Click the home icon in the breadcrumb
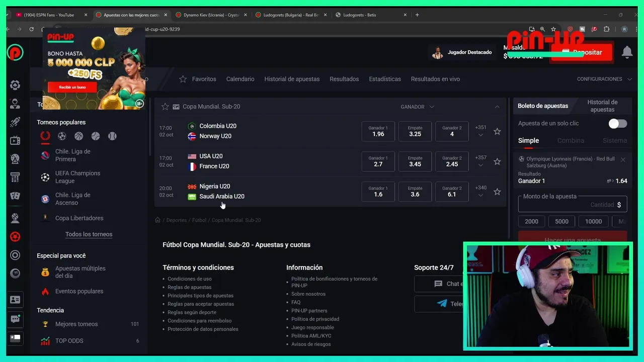644x362 pixels. click(x=157, y=220)
